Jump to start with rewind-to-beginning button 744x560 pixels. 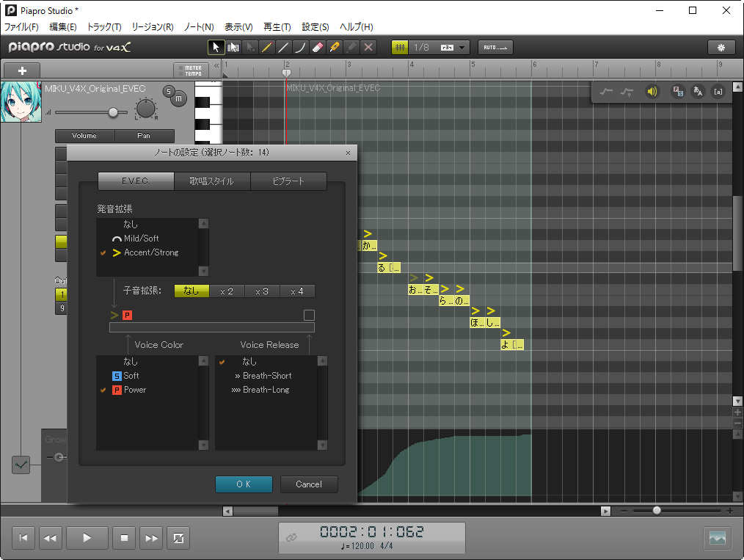coord(23,538)
